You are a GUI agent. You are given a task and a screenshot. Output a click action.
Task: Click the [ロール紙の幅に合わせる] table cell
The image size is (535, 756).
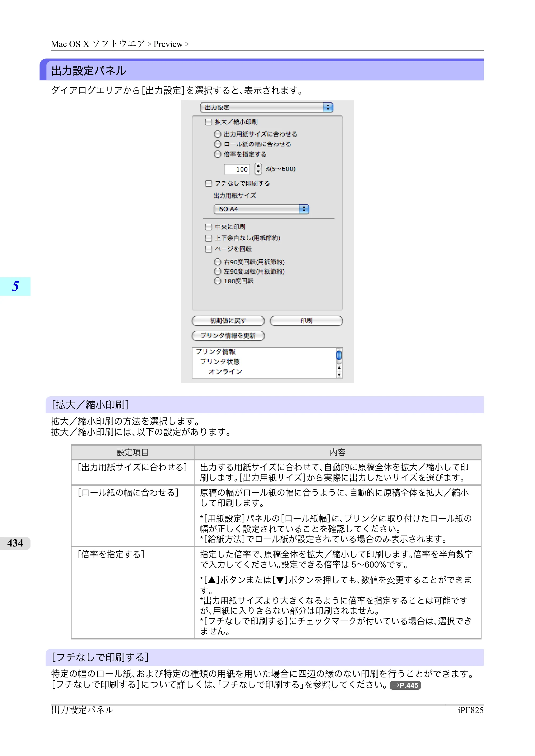133,516
